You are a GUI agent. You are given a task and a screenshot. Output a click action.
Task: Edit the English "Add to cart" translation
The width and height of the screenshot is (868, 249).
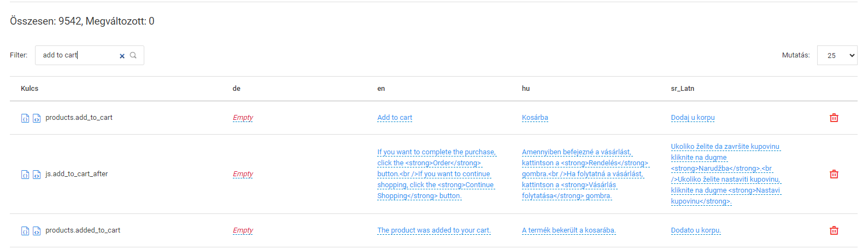pos(395,118)
